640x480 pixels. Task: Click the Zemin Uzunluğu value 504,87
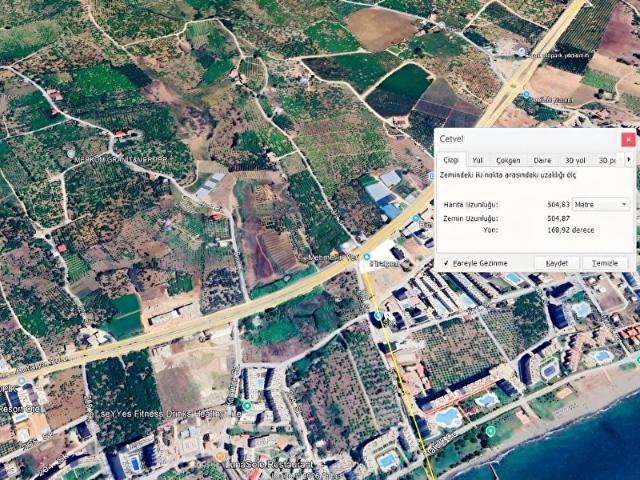(x=559, y=218)
